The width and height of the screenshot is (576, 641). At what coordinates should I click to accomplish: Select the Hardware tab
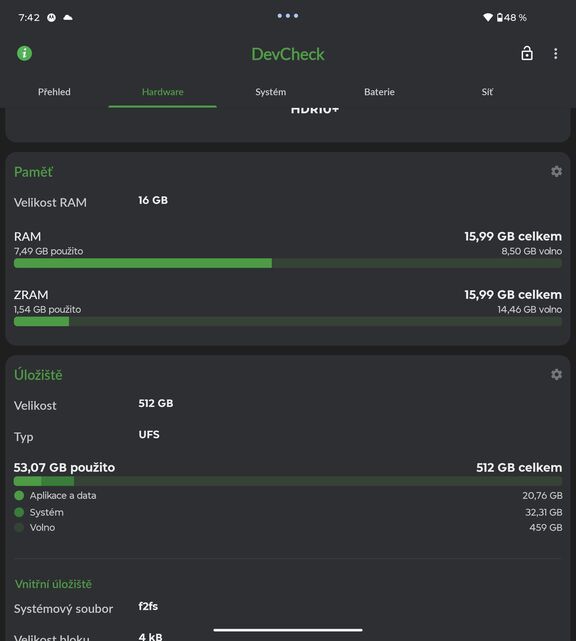(x=163, y=92)
